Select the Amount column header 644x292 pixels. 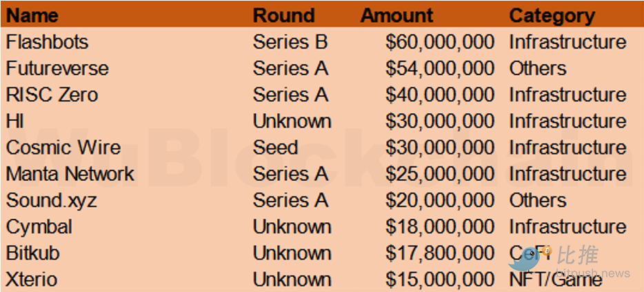point(396,15)
